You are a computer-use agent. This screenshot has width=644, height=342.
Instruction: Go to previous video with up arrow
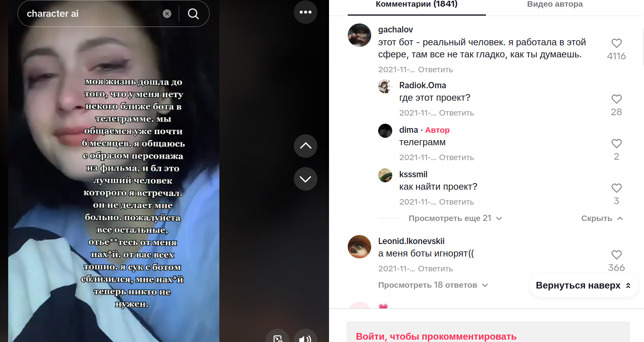pyautogui.click(x=306, y=146)
